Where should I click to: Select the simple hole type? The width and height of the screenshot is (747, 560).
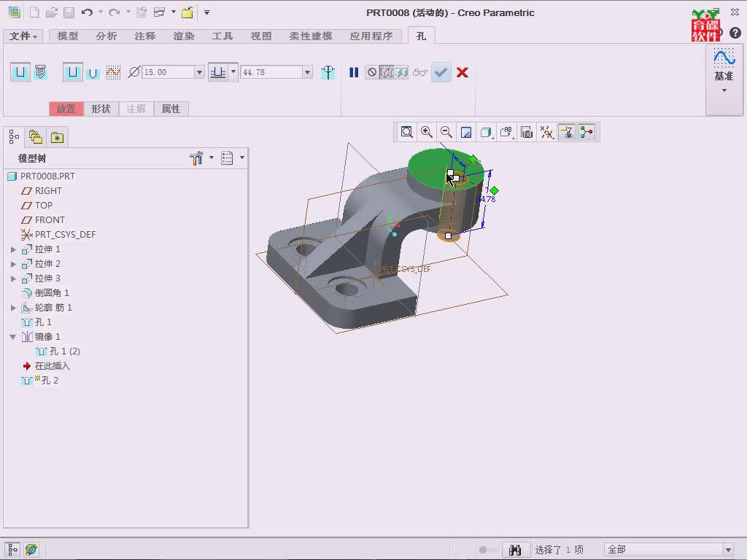coord(20,72)
